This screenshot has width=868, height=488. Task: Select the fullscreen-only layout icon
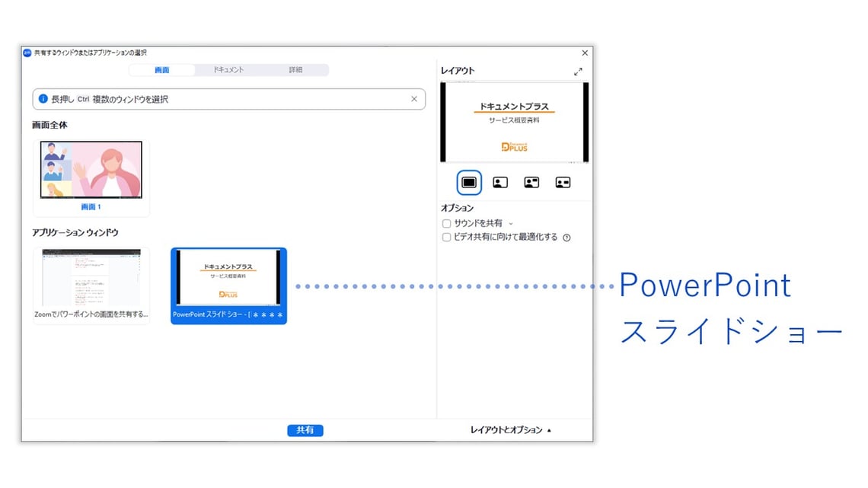(469, 182)
